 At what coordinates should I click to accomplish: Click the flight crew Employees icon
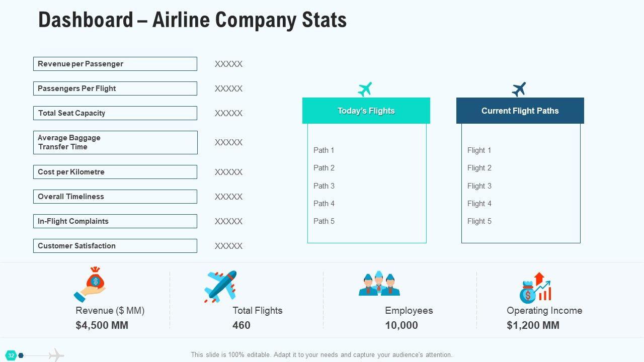pyautogui.click(x=379, y=284)
